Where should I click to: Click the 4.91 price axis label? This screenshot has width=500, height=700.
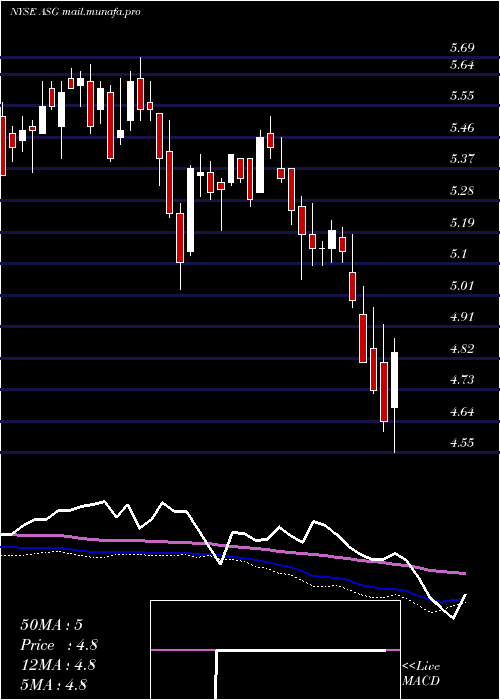462,317
